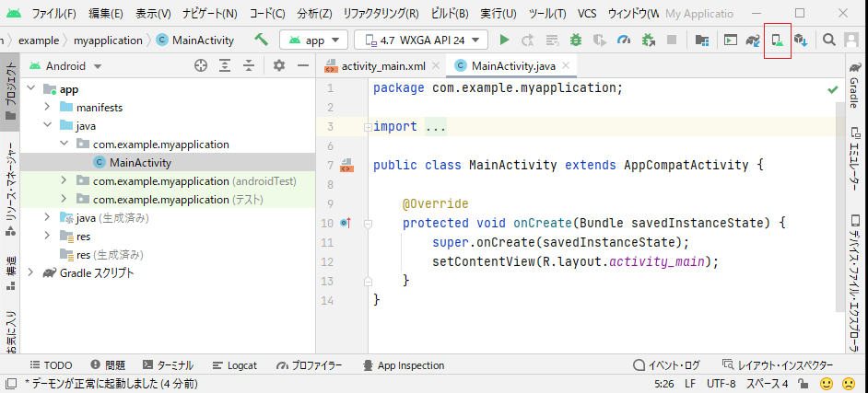Click the override gutter icon on line 10
Screen dimensions: 868x393
(x=346, y=223)
